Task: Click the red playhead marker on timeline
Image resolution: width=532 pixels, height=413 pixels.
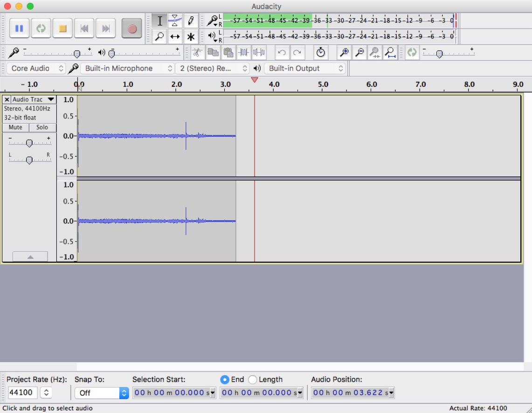Action: tap(255, 80)
